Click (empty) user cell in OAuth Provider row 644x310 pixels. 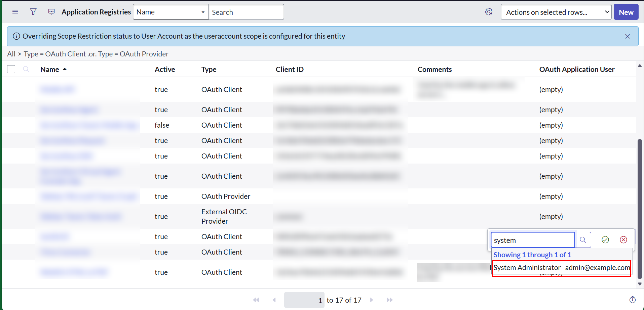(551, 196)
